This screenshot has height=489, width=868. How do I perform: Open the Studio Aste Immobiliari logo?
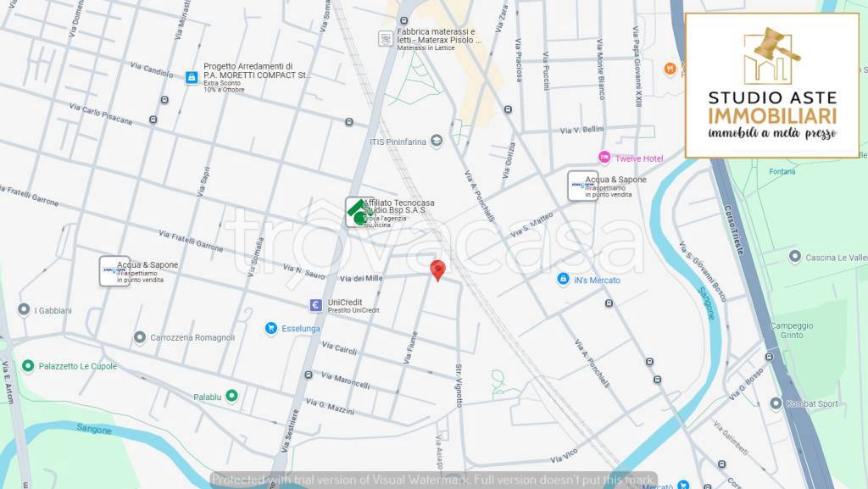pyautogui.click(x=772, y=86)
